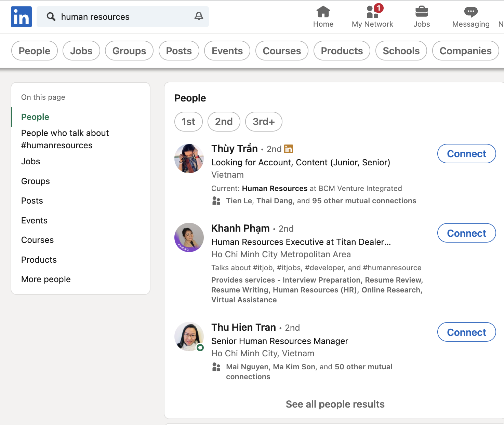Click the LinkedIn logo icon
Viewport: 504px width, 425px height.
(x=21, y=17)
